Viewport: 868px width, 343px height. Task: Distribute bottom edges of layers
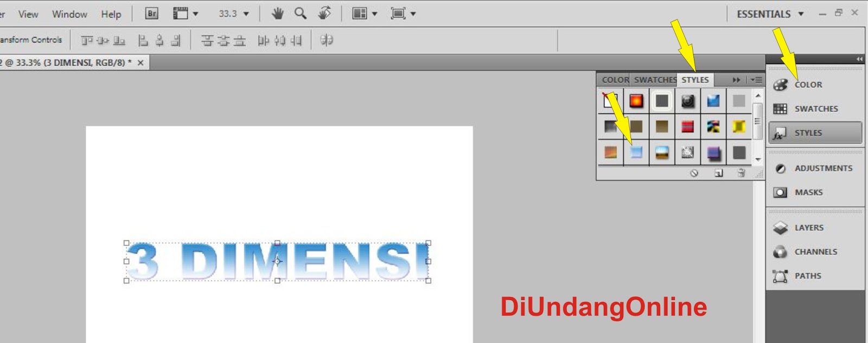[239, 40]
